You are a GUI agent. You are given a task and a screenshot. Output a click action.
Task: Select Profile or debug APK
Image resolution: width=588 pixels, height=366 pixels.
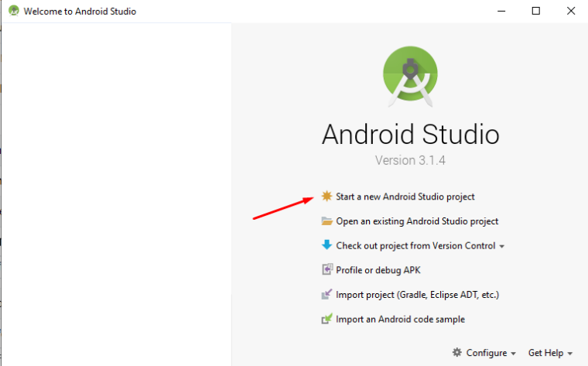pyautogui.click(x=378, y=270)
